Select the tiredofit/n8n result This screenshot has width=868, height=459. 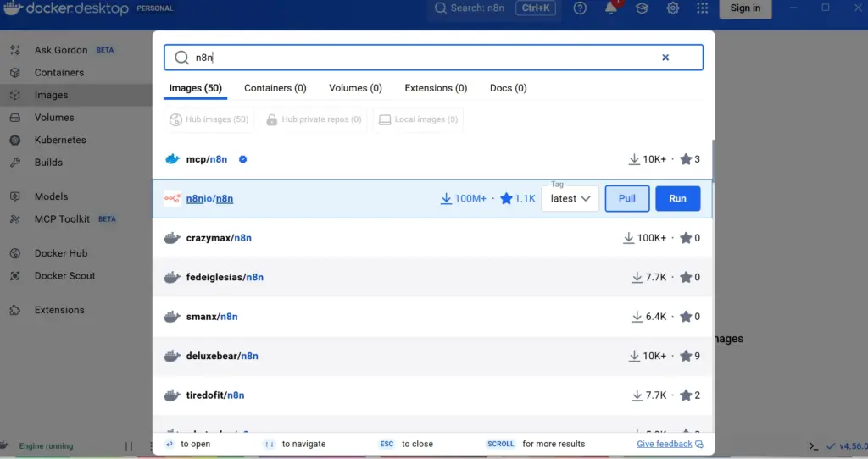433,395
